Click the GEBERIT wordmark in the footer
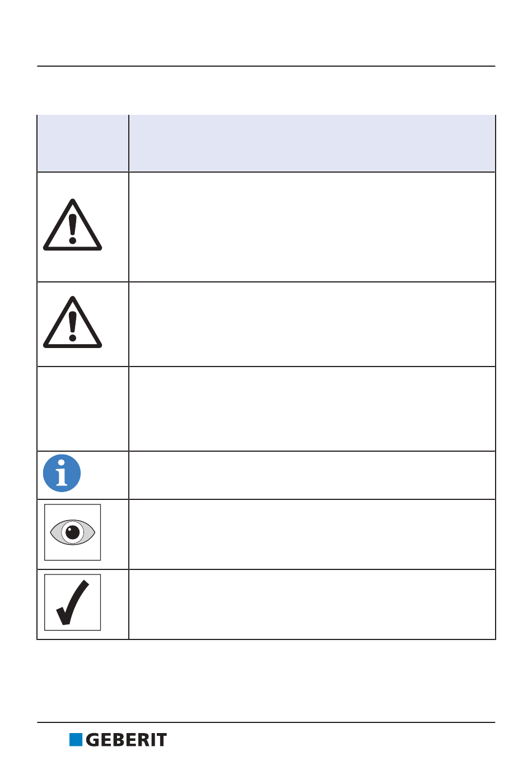 click(126, 740)
